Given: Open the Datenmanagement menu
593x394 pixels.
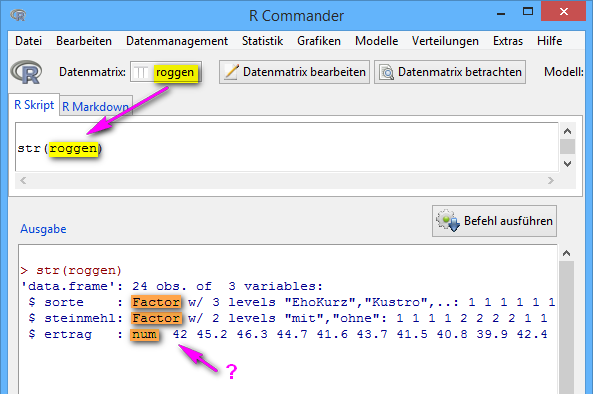Looking at the screenshot, I should pyautogui.click(x=177, y=40).
